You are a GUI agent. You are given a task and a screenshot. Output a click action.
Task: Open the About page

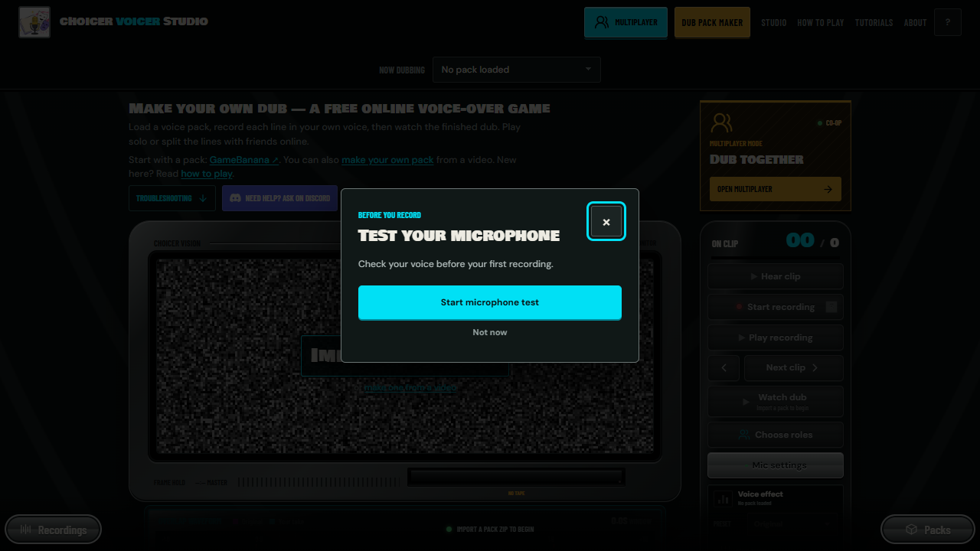pos(916,23)
